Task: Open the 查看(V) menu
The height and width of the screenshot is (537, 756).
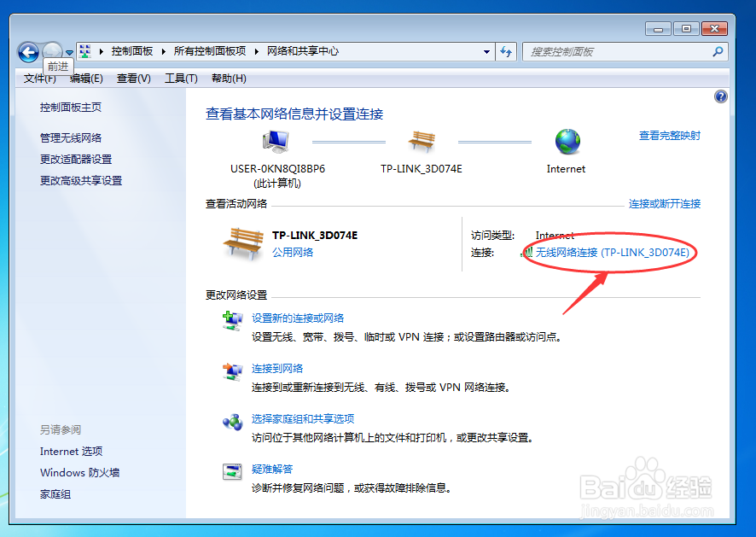Action: point(134,79)
